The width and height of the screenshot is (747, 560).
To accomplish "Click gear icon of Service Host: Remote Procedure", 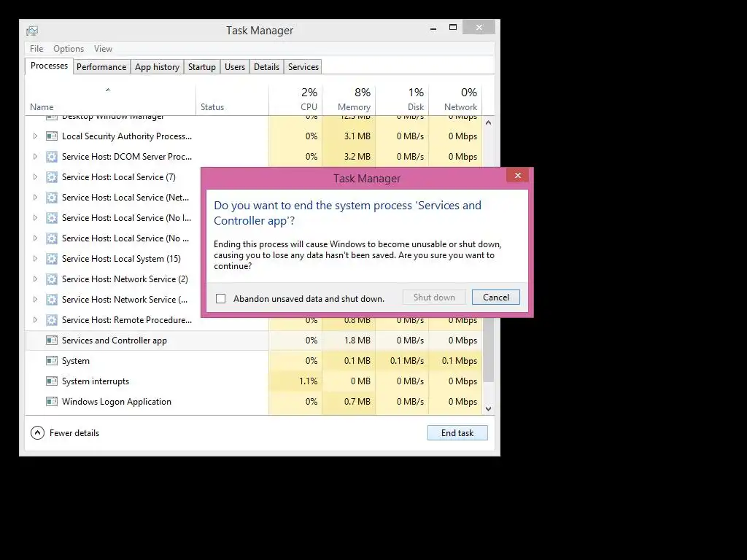I will 52,320.
